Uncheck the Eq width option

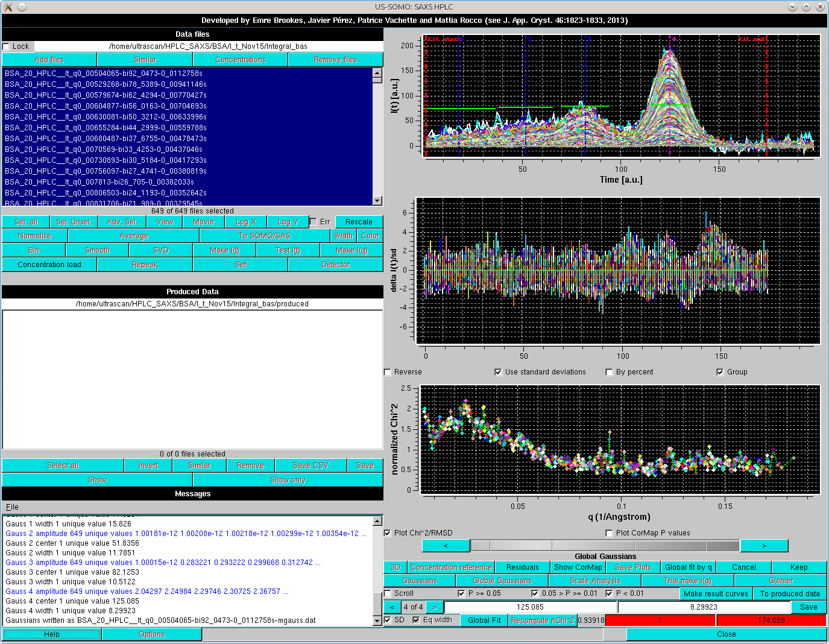pos(416,620)
